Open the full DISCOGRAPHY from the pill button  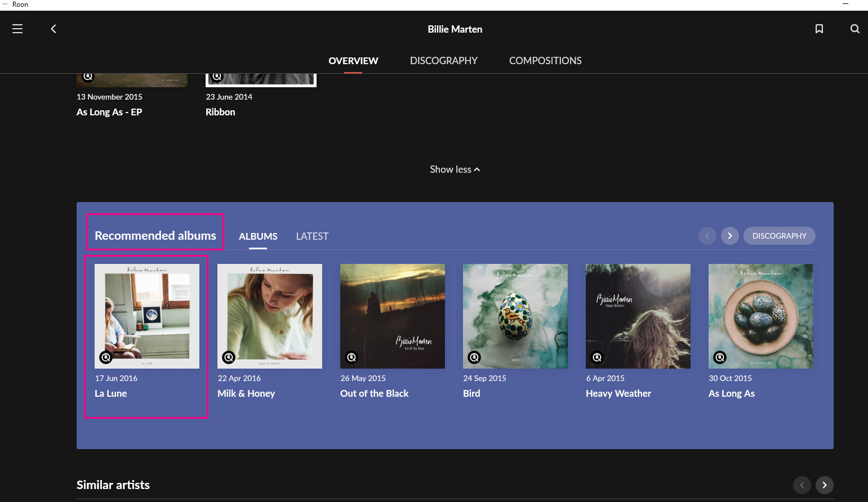click(779, 236)
